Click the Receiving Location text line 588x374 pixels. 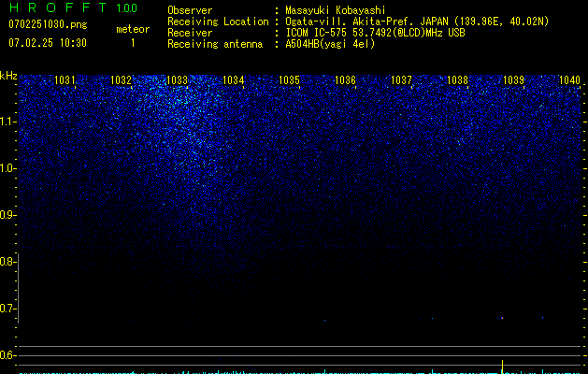click(358, 22)
